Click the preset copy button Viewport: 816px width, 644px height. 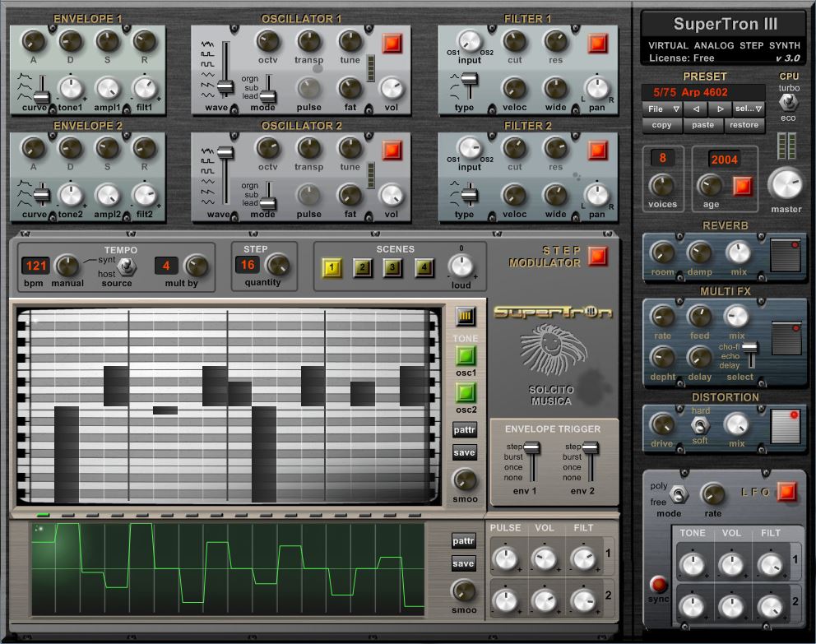coord(662,125)
